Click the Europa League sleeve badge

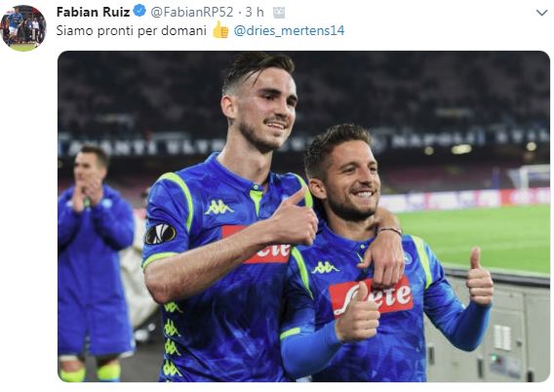(160, 234)
